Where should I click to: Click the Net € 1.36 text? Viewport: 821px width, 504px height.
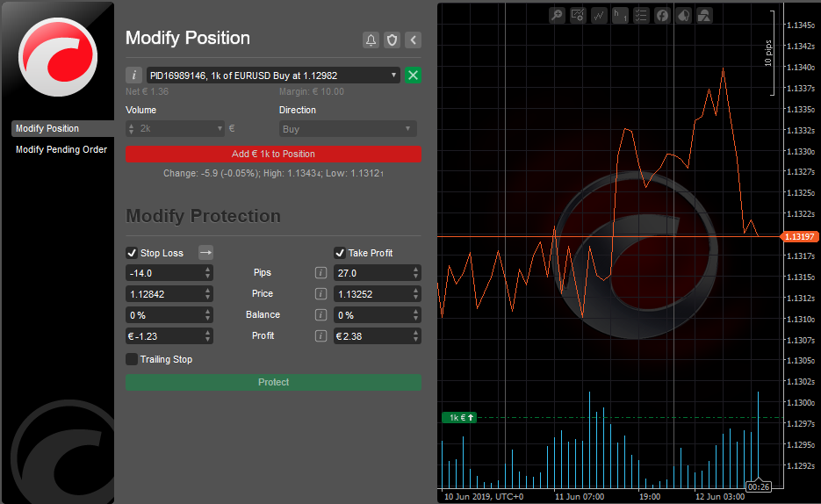coord(148,91)
